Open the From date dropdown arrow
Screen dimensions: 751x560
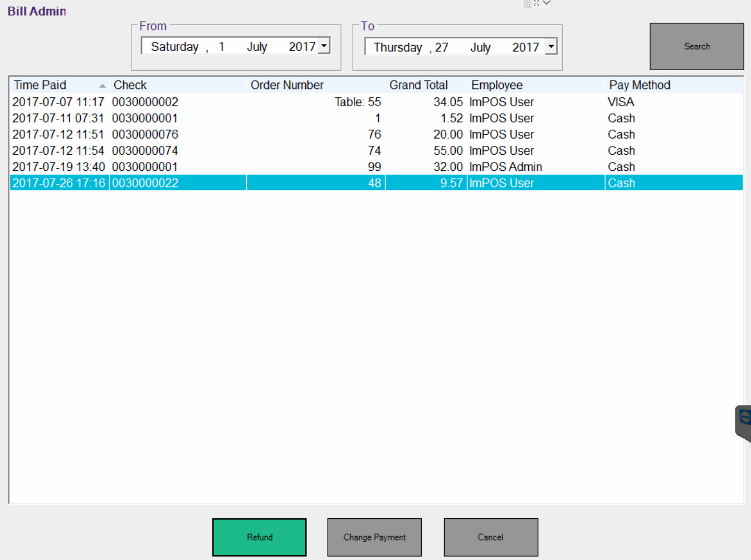click(x=324, y=46)
